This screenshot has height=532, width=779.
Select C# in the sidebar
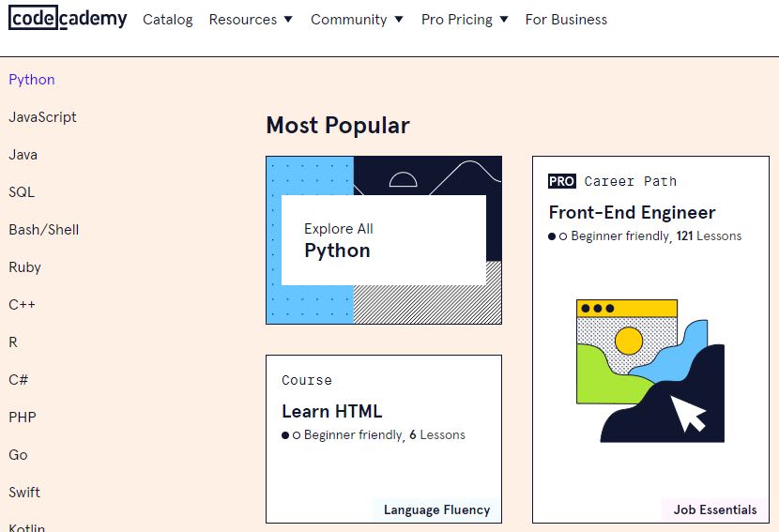click(19, 379)
